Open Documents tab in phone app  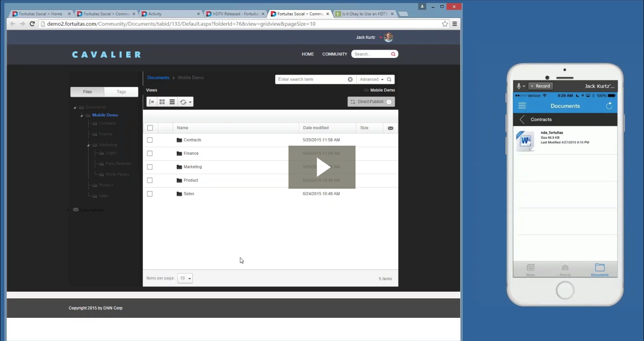600,270
